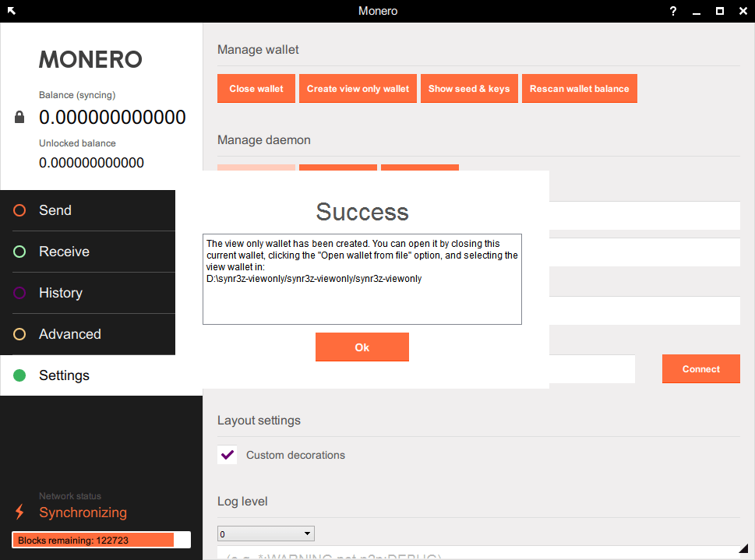This screenshot has height=560, width=755.
Task: Click the MONERO logo text
Action: point(90,60)
